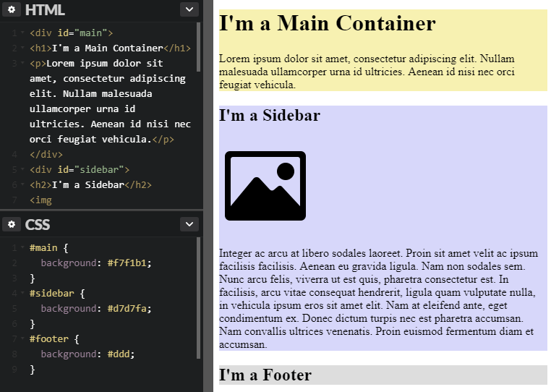Click the HTML editor vertical scrollbar

[x=199, y=48]
